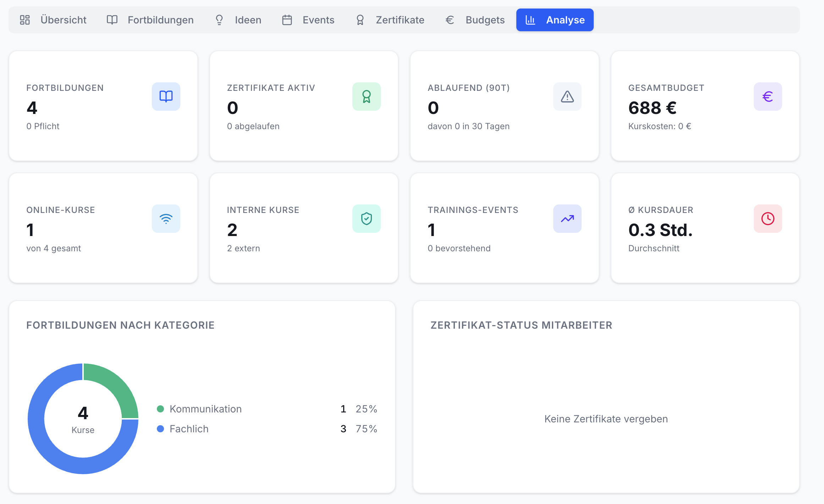Click the '4 Kurse' donut center label
Screen dimensions: 824x504
(83, 420)
